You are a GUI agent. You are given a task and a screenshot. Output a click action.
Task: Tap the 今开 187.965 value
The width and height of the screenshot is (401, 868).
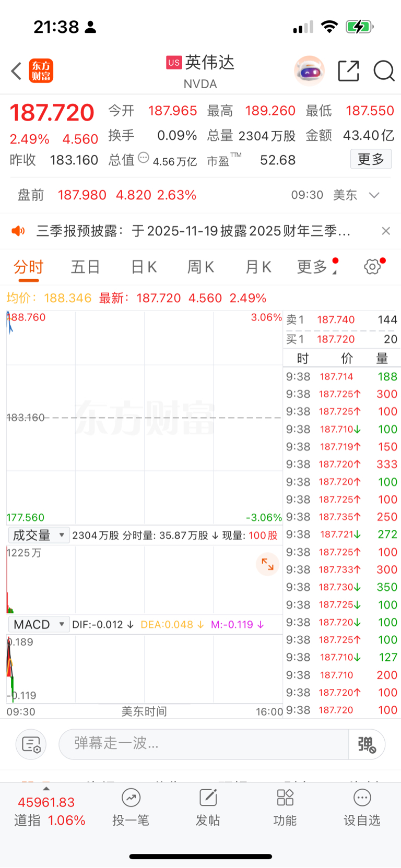click(172, 111)
